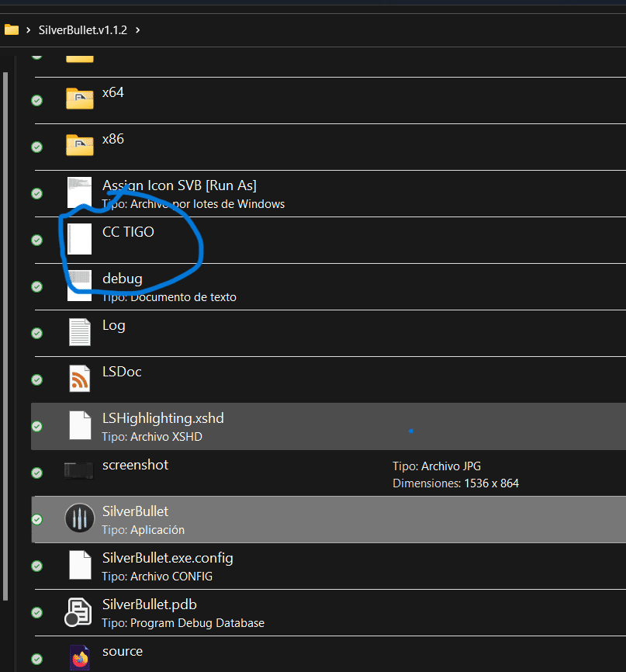Open the x86 folder icon
The image size is (626, 672).
pyautogui.click(x=80, y=145)
